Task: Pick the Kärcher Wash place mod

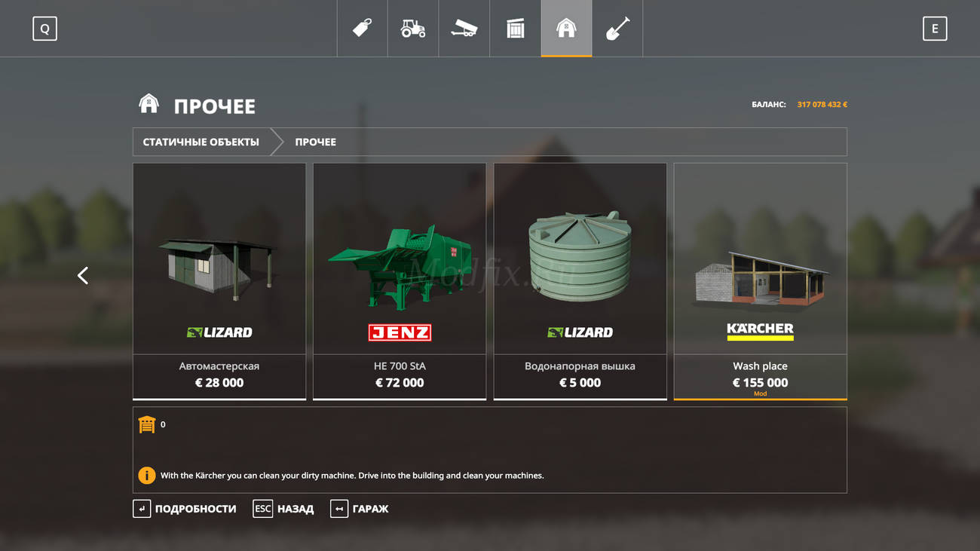Action: click(x=760, y=281)
